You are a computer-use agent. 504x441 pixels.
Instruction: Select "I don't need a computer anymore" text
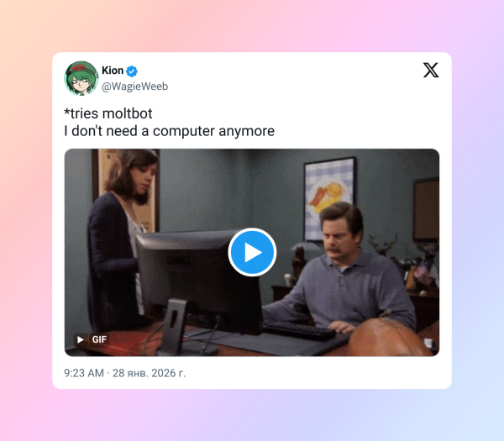(170, 131)
